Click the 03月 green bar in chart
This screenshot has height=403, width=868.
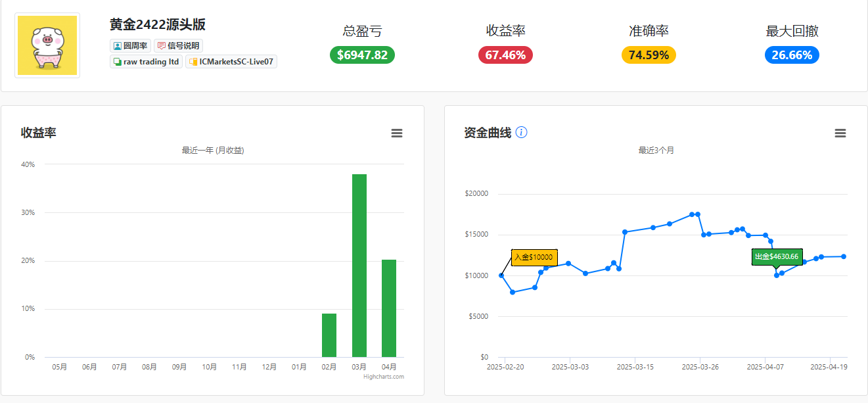(359, 266)
